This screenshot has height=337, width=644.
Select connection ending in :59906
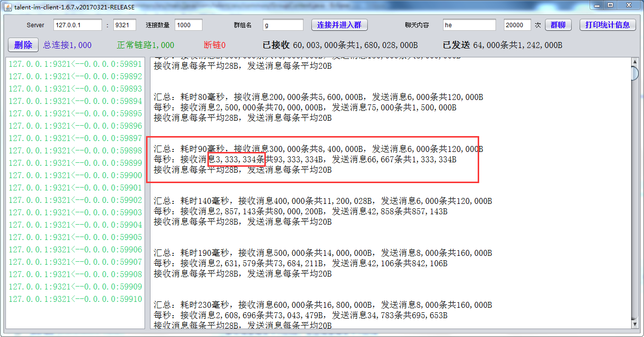tap(75, 249)
